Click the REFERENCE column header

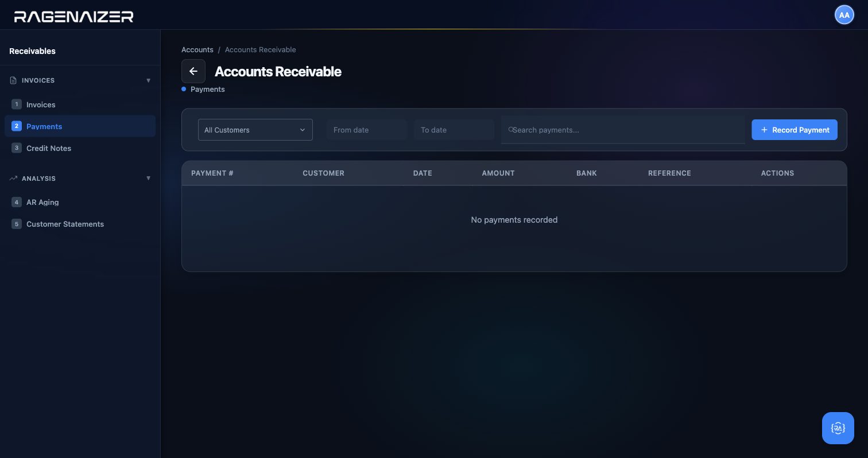[x=669, y=173]
